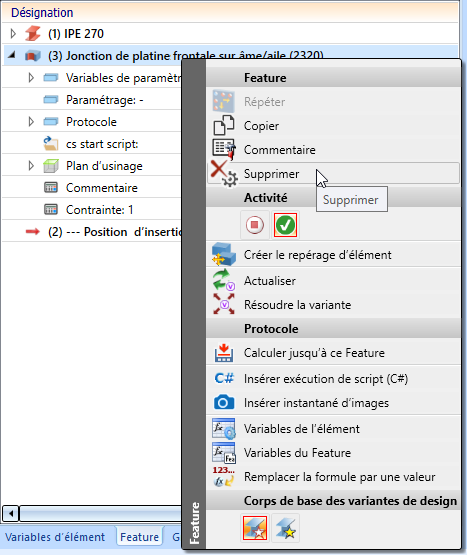Expand the IPE 270 tree node
Image resolution: width=467 pixels, height=555 pixels.
(13, 34)
